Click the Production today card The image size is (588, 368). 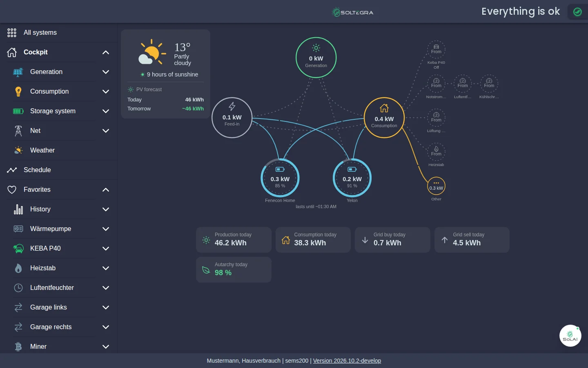pyautogui.click(x=234, y=240)
